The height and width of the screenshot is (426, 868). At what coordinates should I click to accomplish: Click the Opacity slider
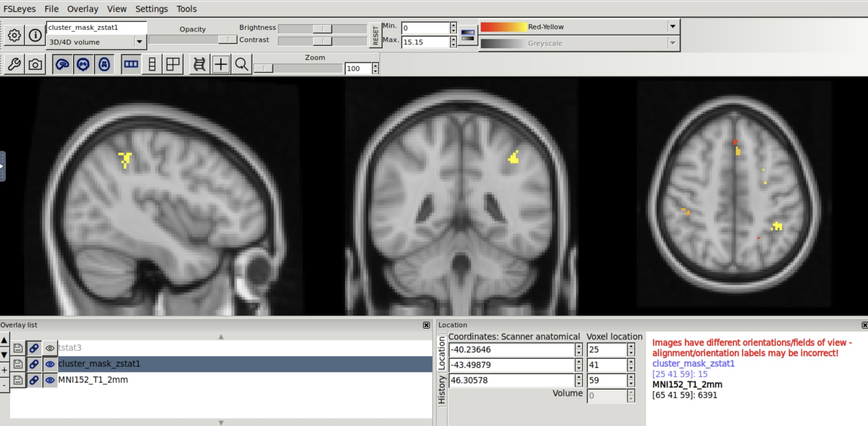click(x=193, y=40)
